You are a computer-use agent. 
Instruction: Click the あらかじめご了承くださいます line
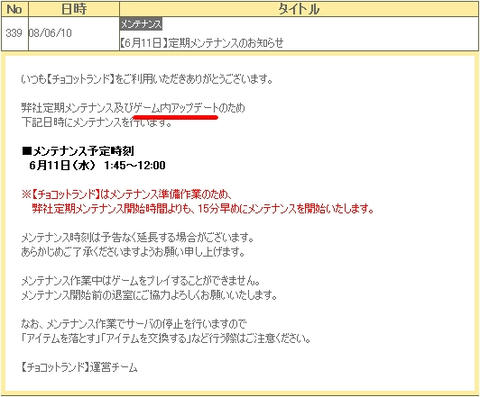(133, 252)
